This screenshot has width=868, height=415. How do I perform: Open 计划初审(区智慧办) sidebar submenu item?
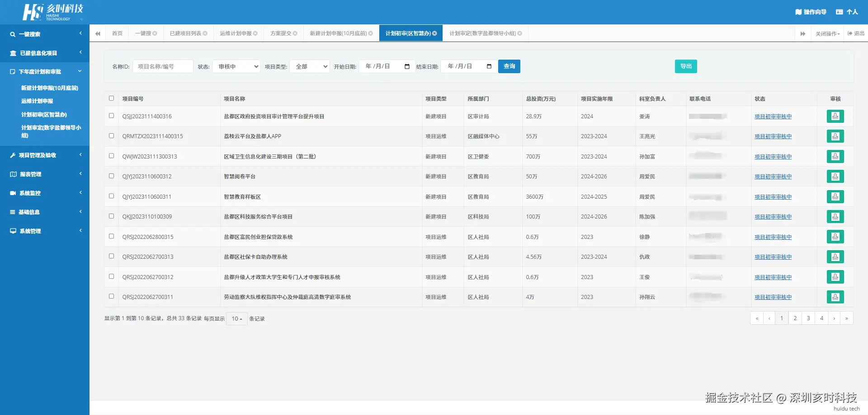[44, 115]
